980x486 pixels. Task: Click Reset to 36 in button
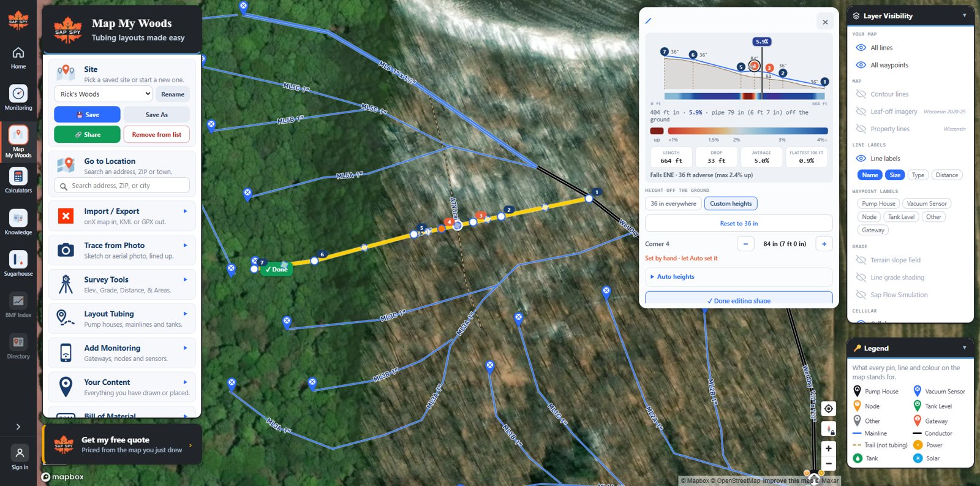pyautogui.click(x=739, y=223)
